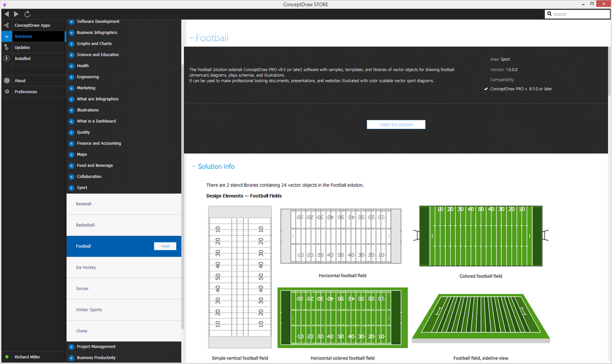Collapse the Football header section
Viewport: 612px width, 364px height.
(192, 38)
